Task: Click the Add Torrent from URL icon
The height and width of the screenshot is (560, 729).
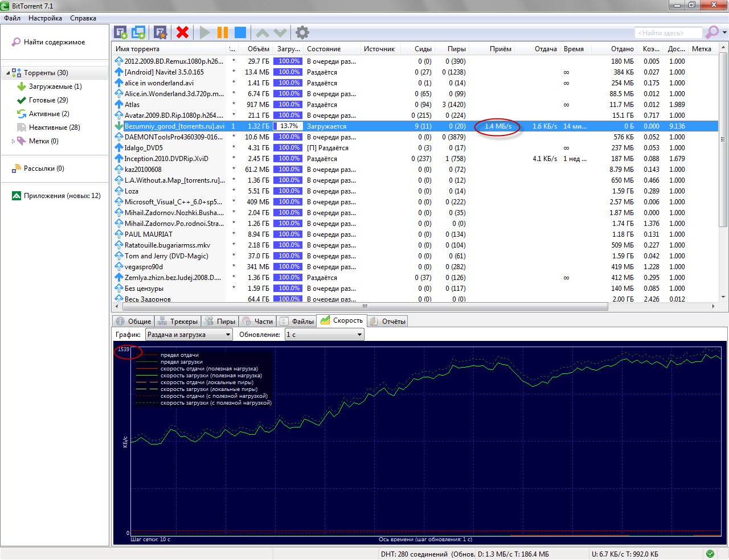Action: pos(138,32)
